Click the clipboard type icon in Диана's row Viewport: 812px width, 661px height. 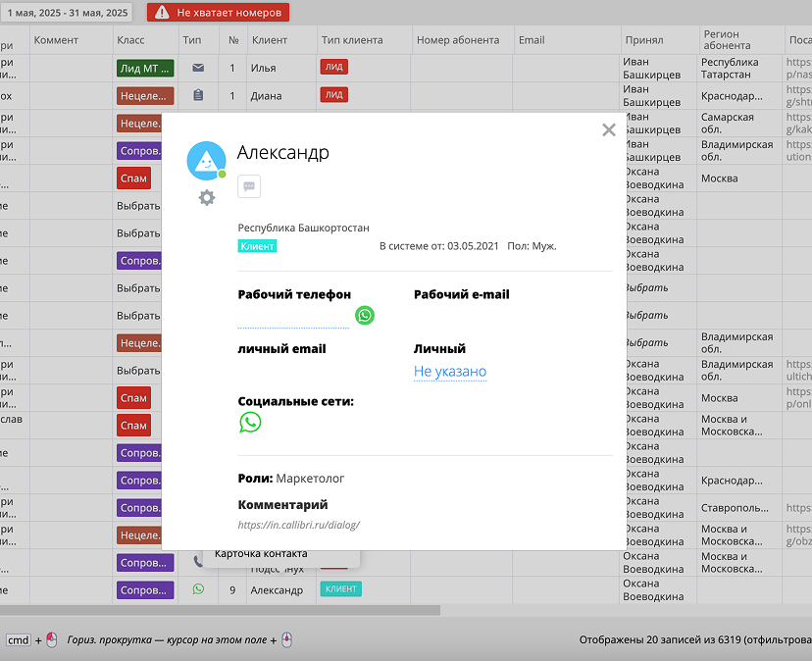tap(198, 96)
